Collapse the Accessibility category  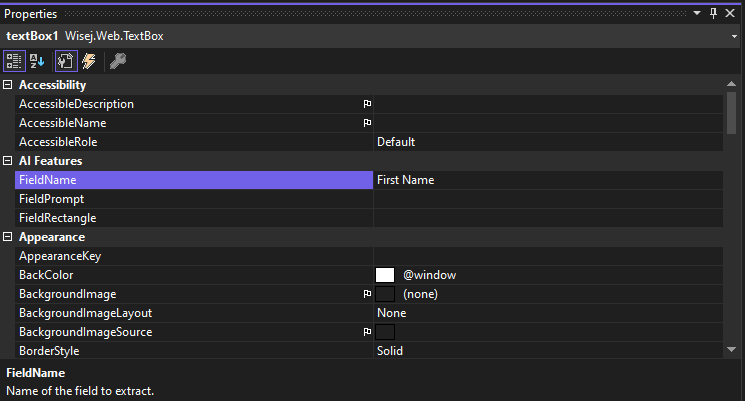8,85
